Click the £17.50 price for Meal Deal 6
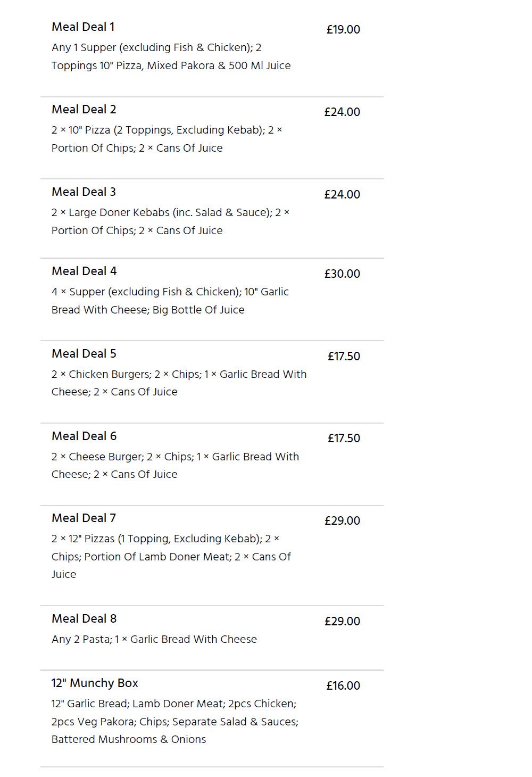 point(344,439)
